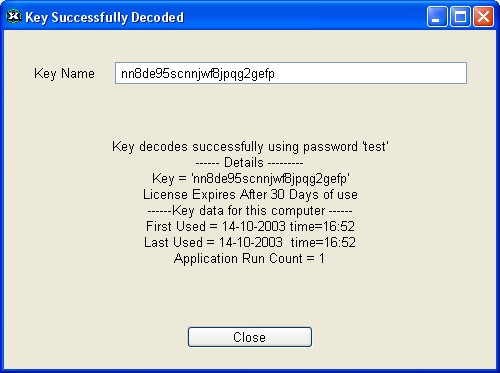Click the Last Used date line
The width and height of the screenshot is (500, 373).
click(x=250, y=243)
